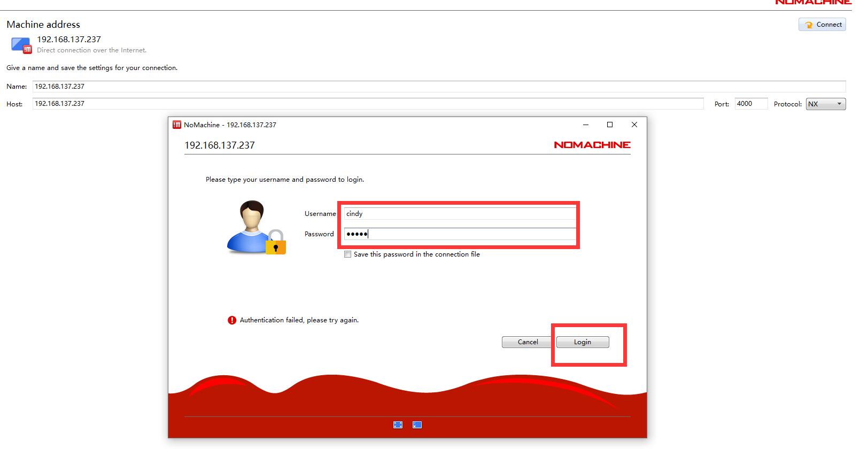Click the 'Machine address' heading
Screen dimensions: 868x449
point(43,25)
